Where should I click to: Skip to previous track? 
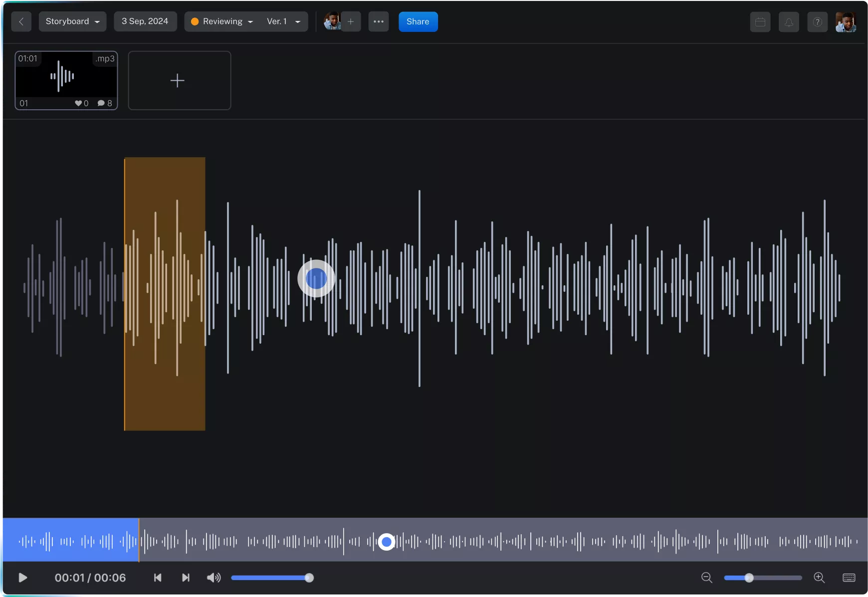tap(158, 578)
